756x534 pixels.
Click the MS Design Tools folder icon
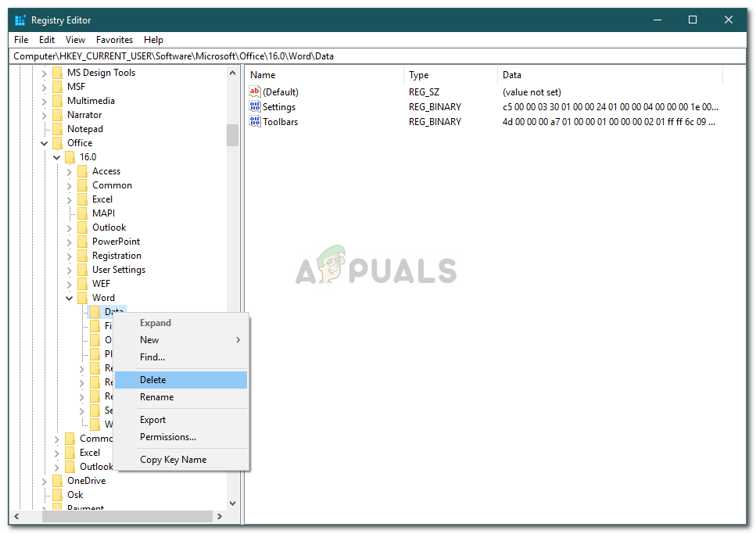click(58, 73)
